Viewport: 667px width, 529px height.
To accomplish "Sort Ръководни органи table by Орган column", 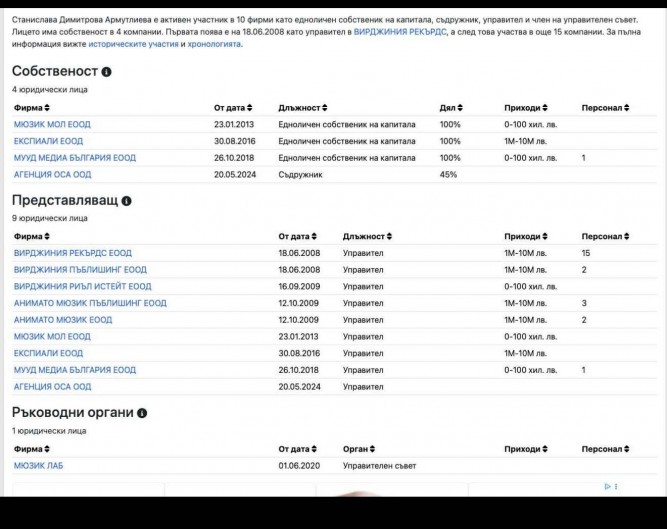I will (359, 449).
